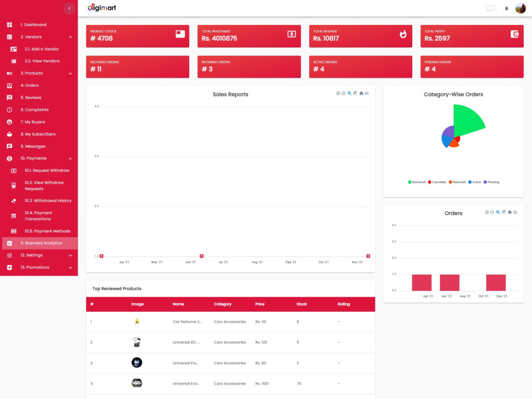The height and width of the screenshot is (399, 532).
Task: Expand the Products submenu chevron
Action: (70, 73)
